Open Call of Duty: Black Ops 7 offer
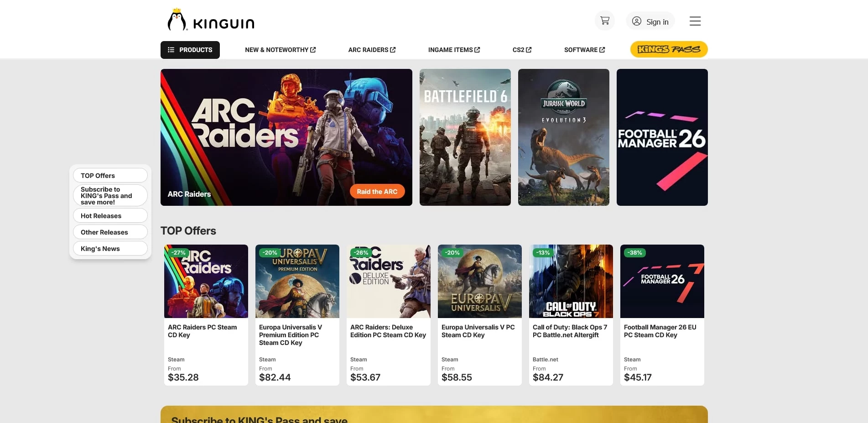This screenshot has width=868, height=423. click(571, 315)
